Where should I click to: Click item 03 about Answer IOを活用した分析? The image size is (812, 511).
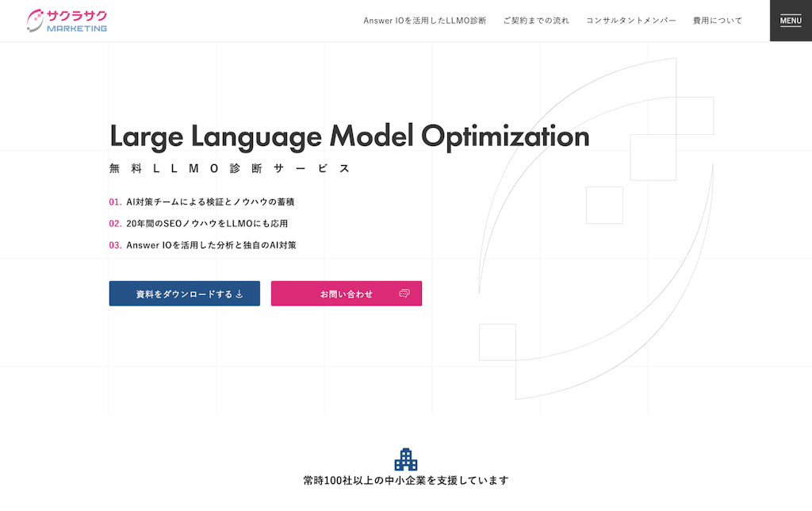coord(202,244)
